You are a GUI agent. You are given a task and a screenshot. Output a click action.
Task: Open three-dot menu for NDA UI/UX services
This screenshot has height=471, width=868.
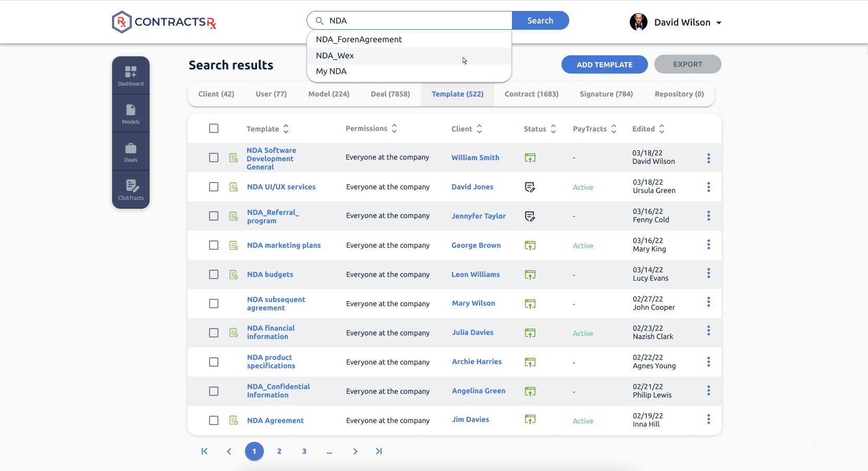[x=708, y=187]
